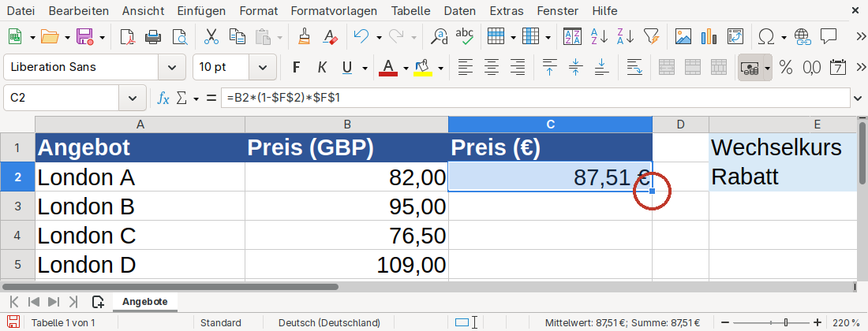Screen dimensions: 868x331
Task: Export directly as PDF
Action: [x=127, y=37]
